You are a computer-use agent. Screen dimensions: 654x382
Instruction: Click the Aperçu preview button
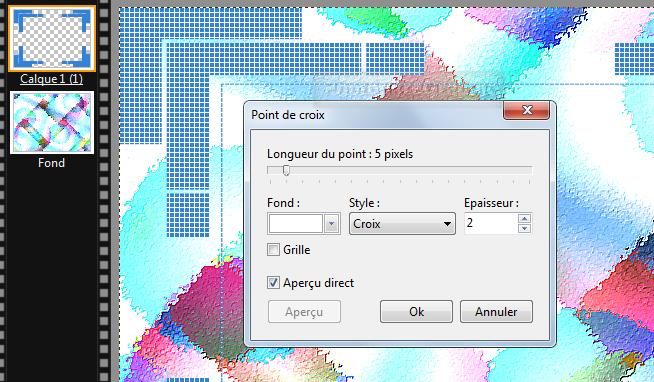click(304, 312)
